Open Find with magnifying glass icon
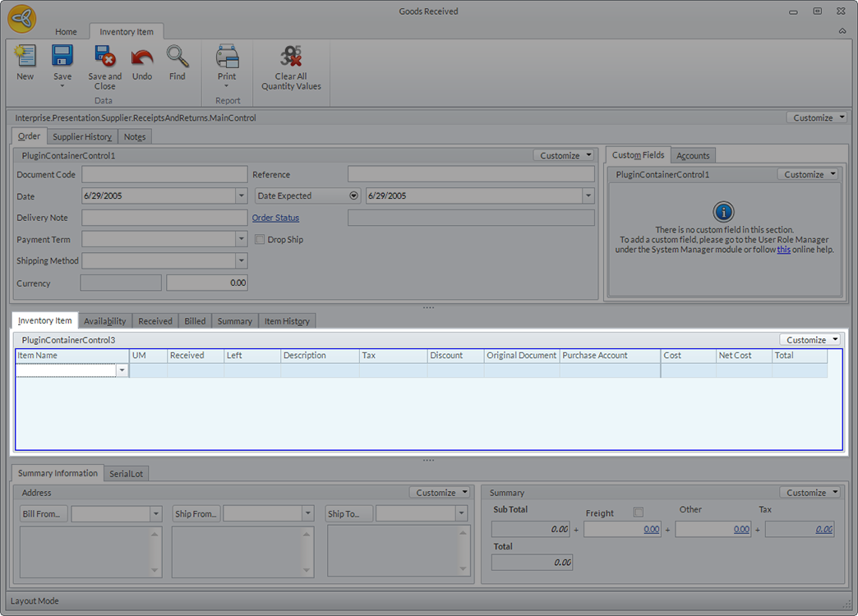This screenshot has height=616, width=858. pyautogui.click(x=178, y=57)
